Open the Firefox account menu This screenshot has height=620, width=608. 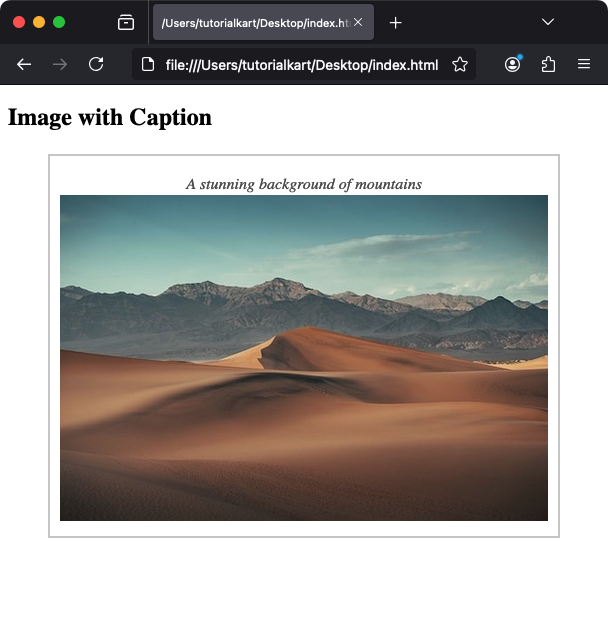[x=513, y=64]
